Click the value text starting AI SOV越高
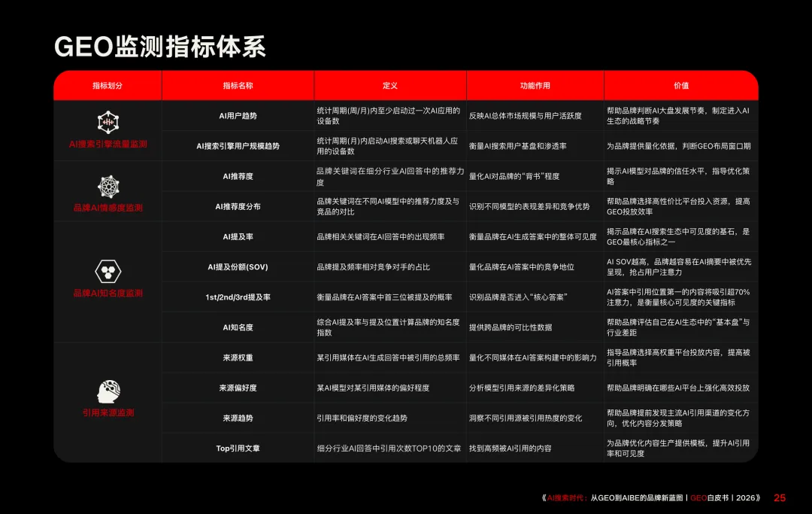 [679, 267]
